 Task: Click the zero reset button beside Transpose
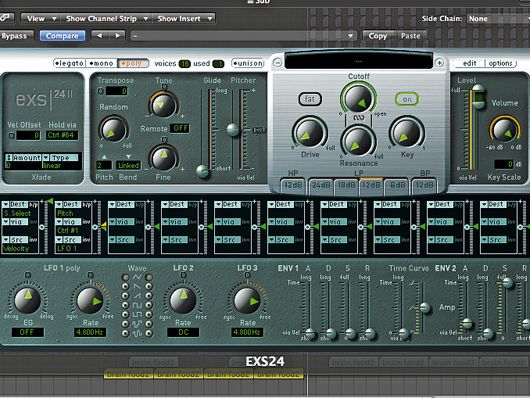100,91
